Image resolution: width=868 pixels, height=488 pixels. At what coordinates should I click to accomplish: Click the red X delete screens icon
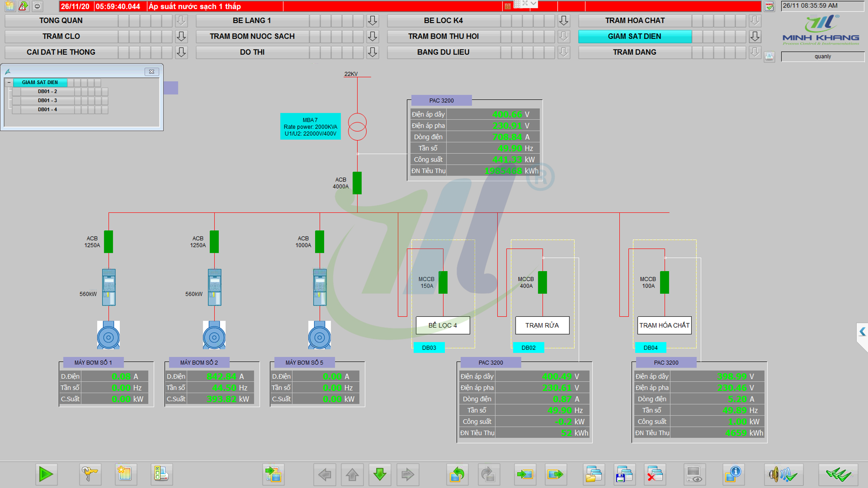pyautogui.click(x=654, y=474)
